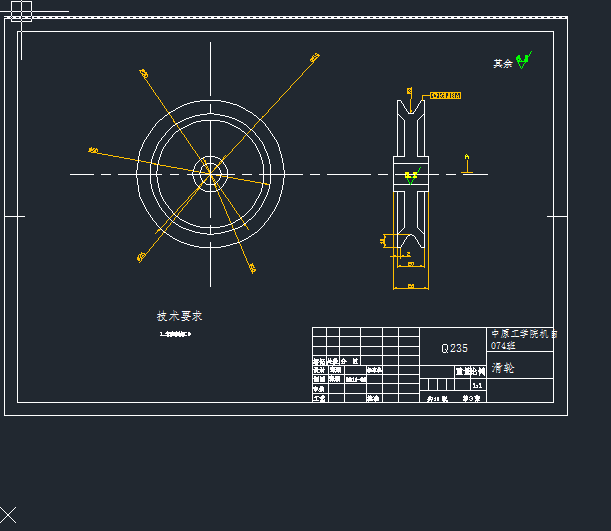Click the 第3张 sheet number text

click(x=471, y=399)
